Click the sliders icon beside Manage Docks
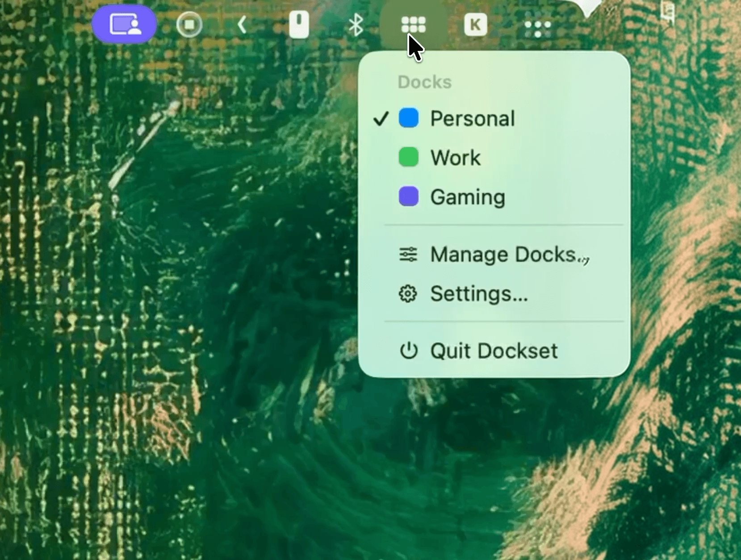Image resolution: width=741 pixels, height=560 pixels. click(x=408, y=255)
